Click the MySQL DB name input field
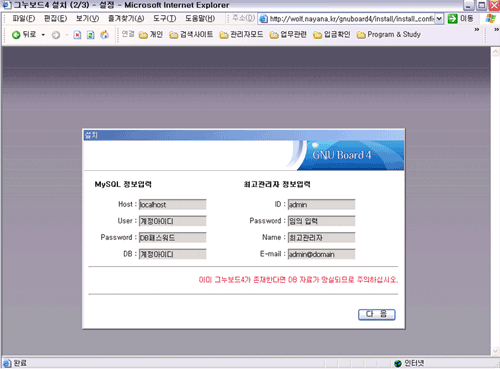The height and width of the screenshot is (369, 500). [x=173, y=254]
